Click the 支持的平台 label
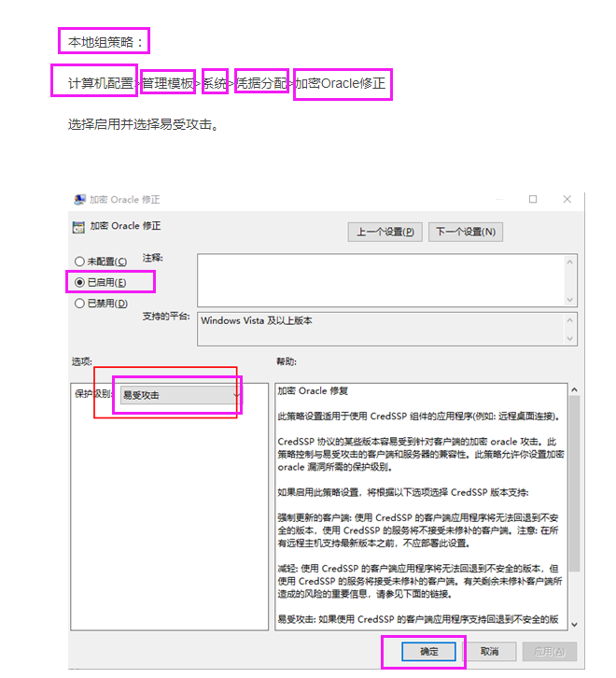Screen dimensions: 616x678 166,317
